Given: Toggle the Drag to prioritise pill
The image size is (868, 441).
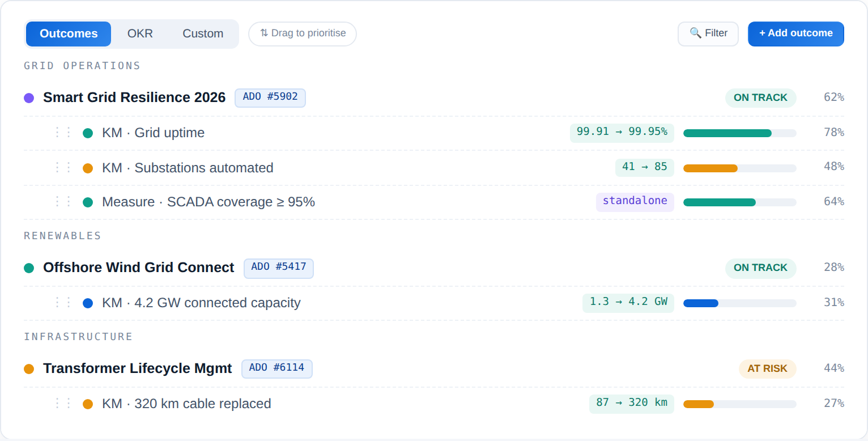Looking at the screenshot, I should pyautogui.click(x=303, y=33).
